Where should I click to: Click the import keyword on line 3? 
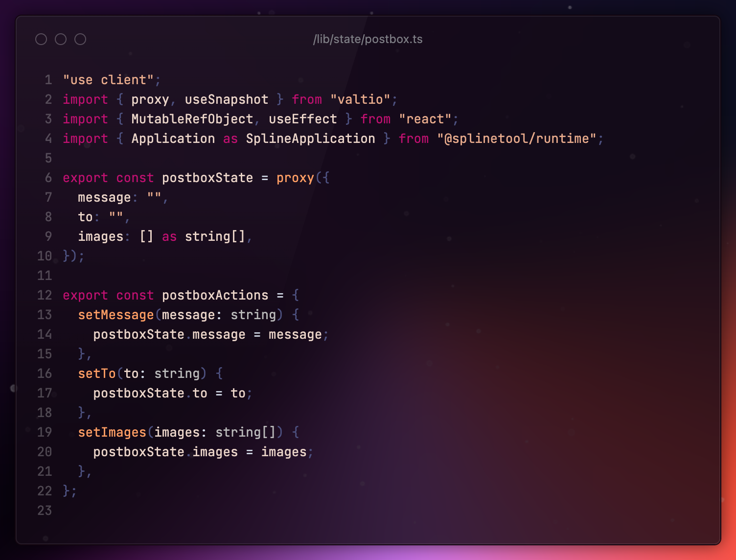coord(85,119)
